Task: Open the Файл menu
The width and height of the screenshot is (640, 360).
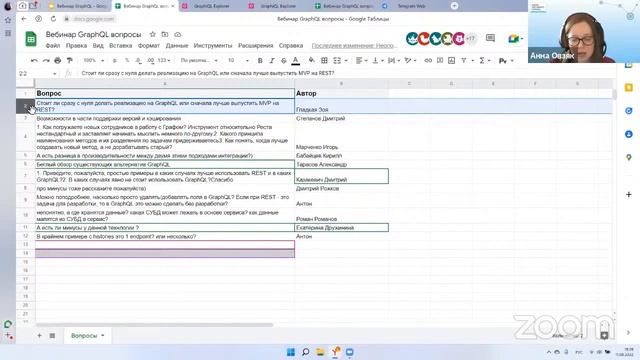Action: click(53, 46)
